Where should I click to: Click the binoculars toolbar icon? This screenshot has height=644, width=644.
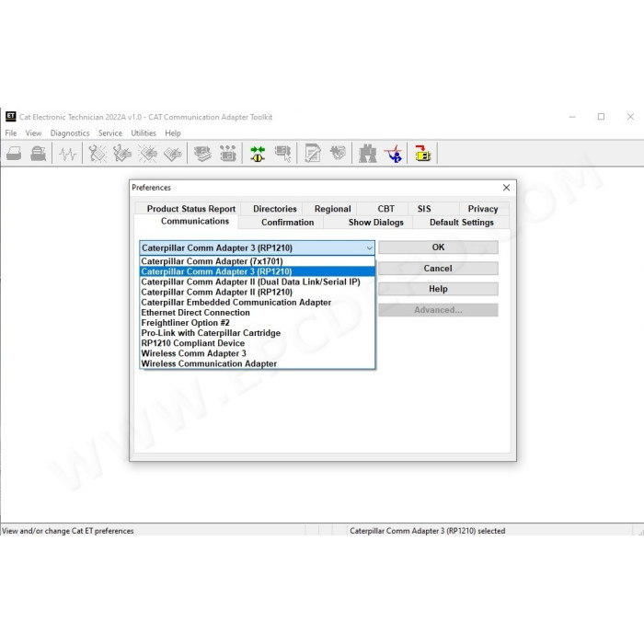pyautogui.click(x=368, y=154)
